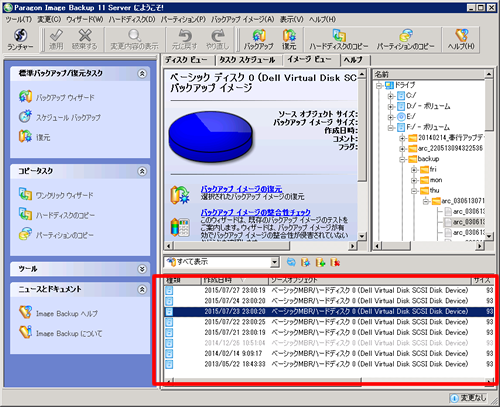Click the 適用 apply checkmark icon
This screenshot has width=500, height=407.
[x=56, y=39]
